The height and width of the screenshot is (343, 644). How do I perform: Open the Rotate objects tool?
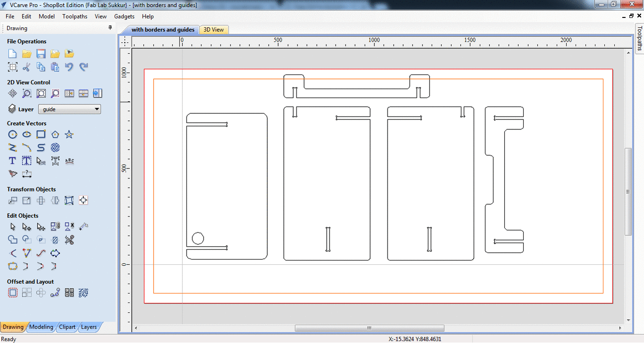[x=41, y=201]
